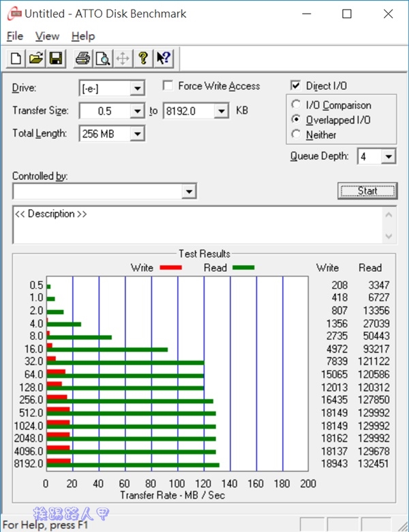The height and width of the screenshot is (532, 409).
Task: Click status bar text For Help, press F1
Action: [x=45, y=525]
